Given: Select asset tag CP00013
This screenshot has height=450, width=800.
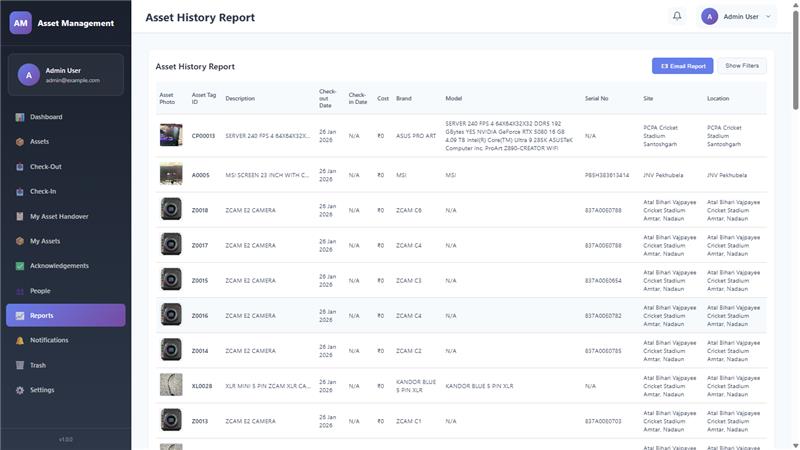Looking at the screenshot, I should (x=203, y=136).
